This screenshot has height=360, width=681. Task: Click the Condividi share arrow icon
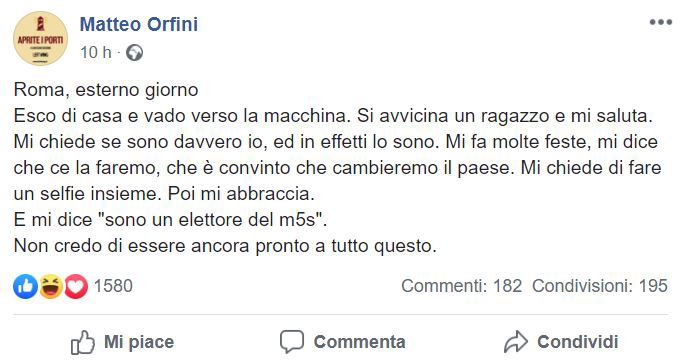click(x=516, y=342)
